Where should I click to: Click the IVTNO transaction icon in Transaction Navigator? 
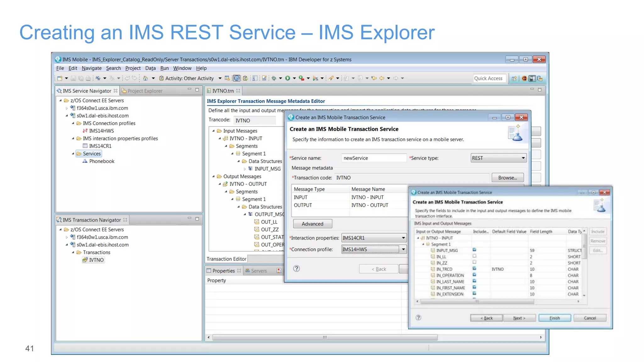(85, 260)
